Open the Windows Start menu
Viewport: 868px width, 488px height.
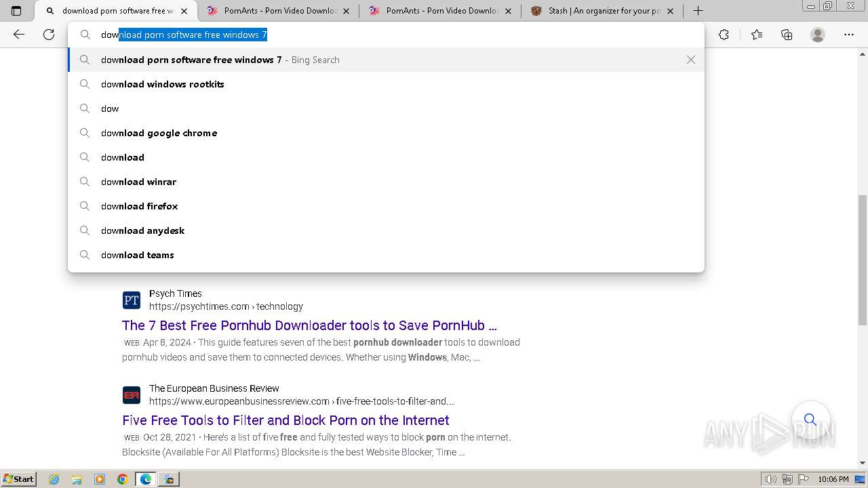tap(18, 479)
